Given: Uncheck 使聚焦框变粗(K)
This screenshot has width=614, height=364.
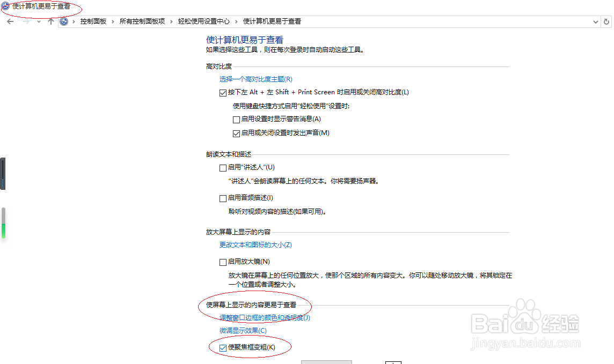Looking at the screenshot, I should (x=223, y=347).
